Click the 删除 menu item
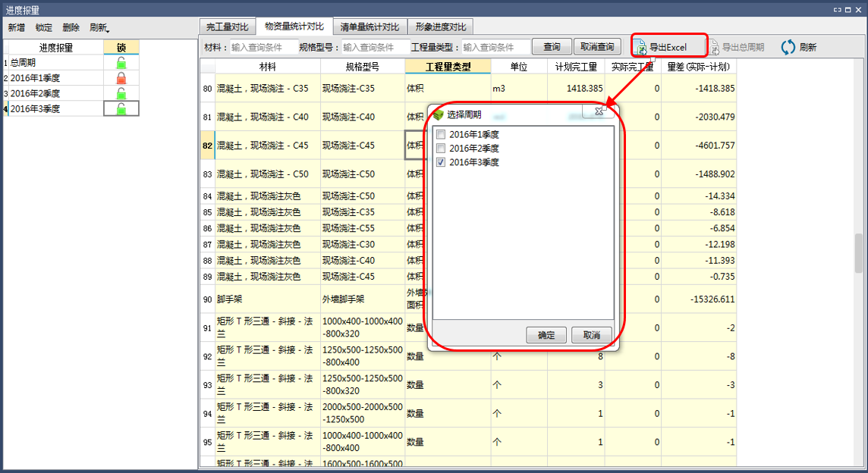Screen dimensions: 868x473 click(x=71, y=27)
